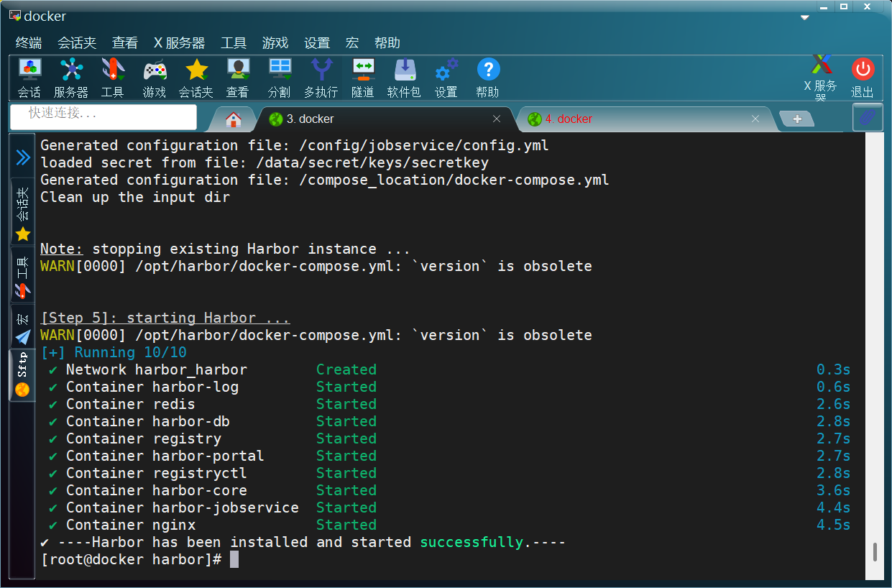Click the '4.5s' timing value

834,525
